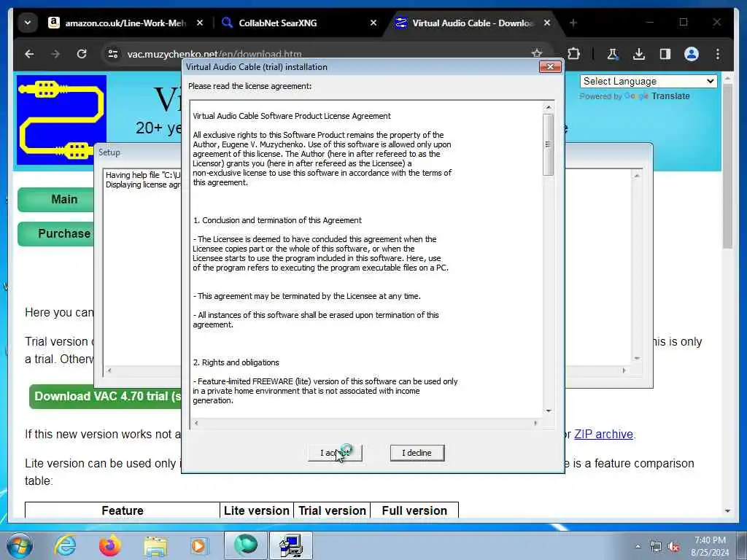Launch Firefox from the taskbar
The height and width of the screenshot is (560, 747).
coord(109,545)
